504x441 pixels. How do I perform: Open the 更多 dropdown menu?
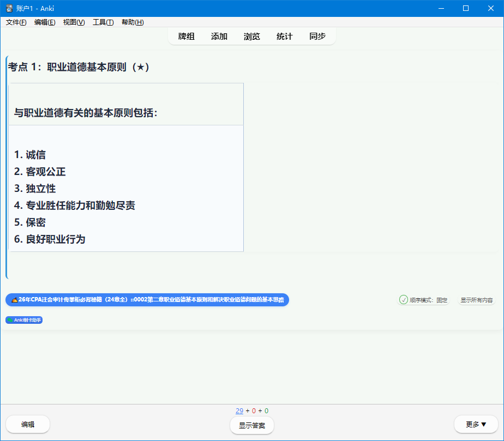476,424
